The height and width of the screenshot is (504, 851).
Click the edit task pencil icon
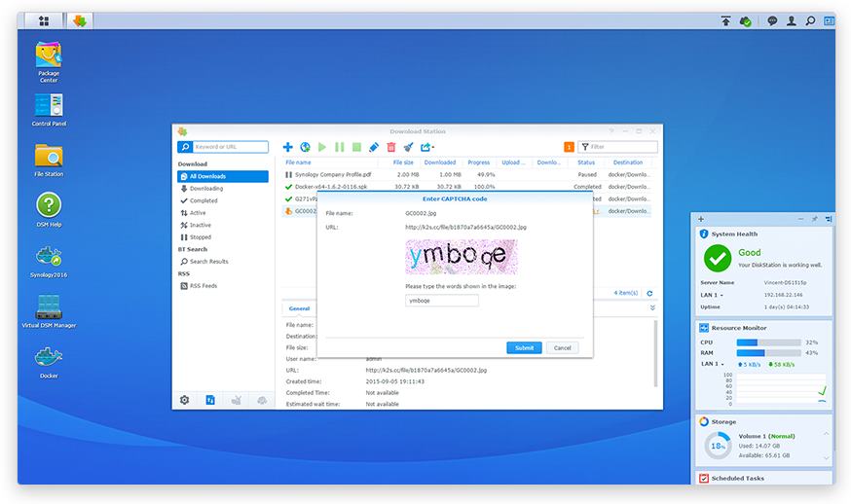point(374,147)
